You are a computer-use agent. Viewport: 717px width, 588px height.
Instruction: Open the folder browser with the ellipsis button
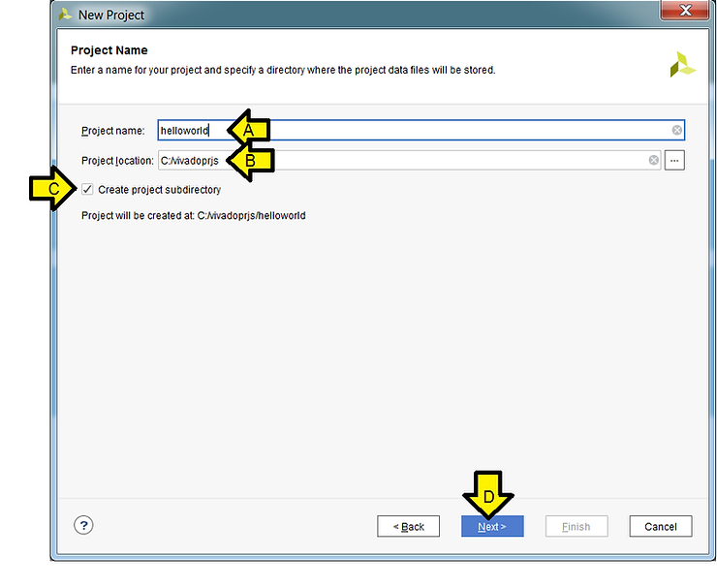coord(674,160)
